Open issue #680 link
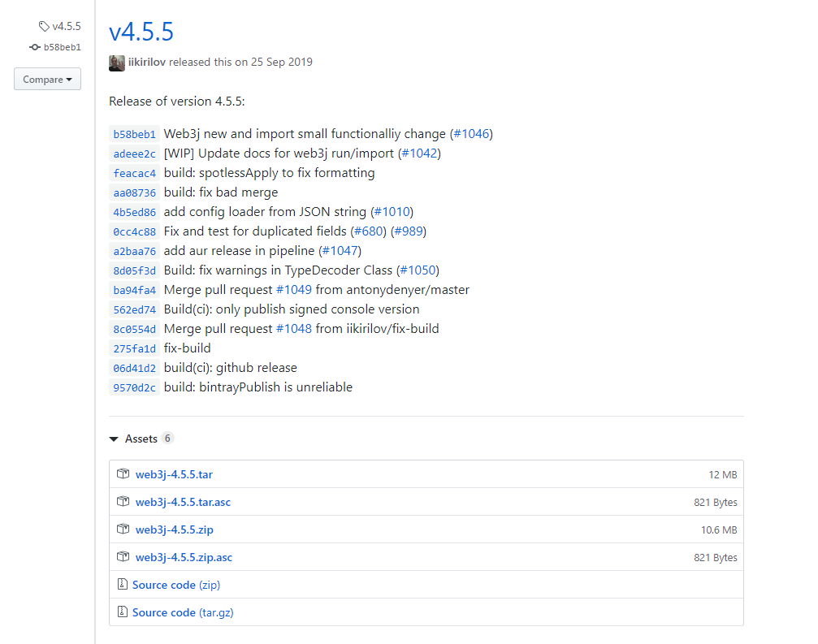Viewport: 818px width, 644px height. click(x=368, y=231)
